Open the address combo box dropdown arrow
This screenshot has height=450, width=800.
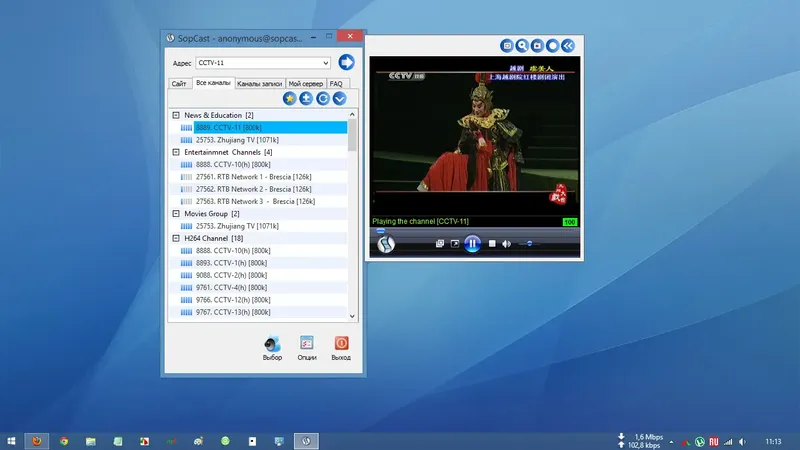click(x=326, y=63)
